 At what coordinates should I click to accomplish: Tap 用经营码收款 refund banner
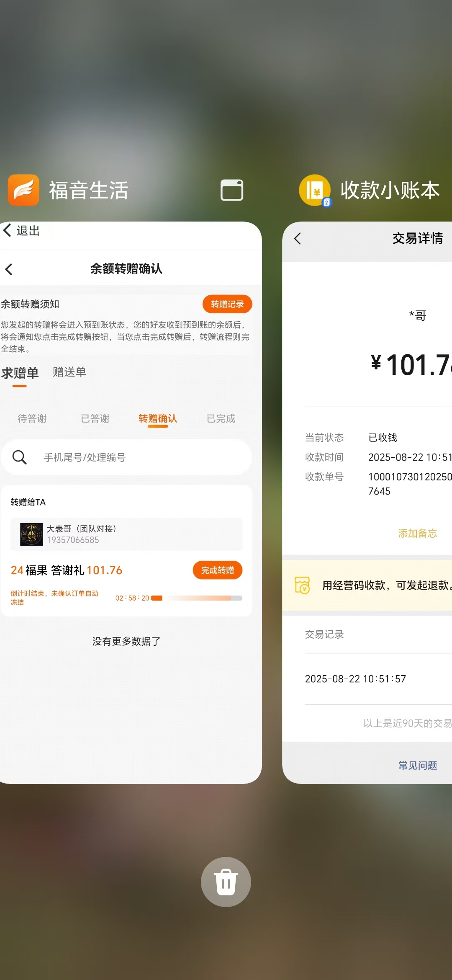pos(367,585)
